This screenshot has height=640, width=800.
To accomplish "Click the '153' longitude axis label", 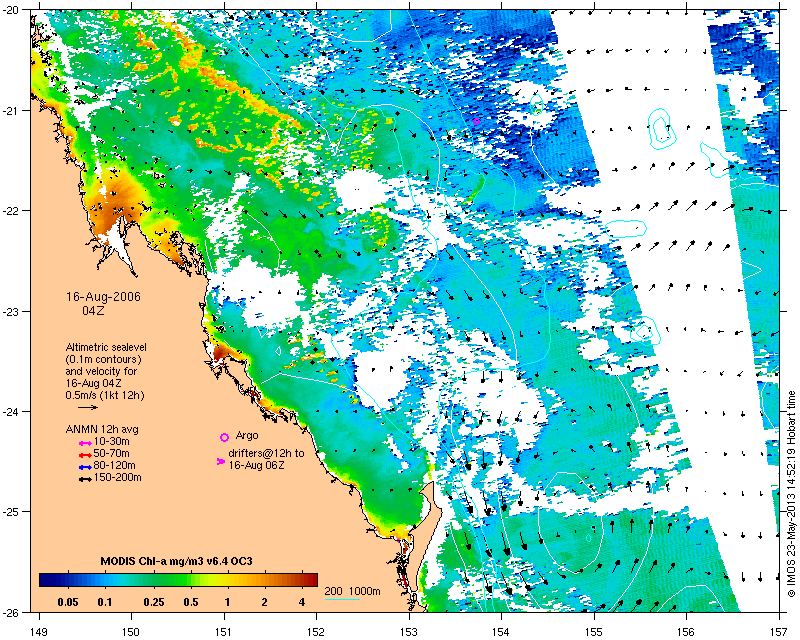I will point(409,632).
